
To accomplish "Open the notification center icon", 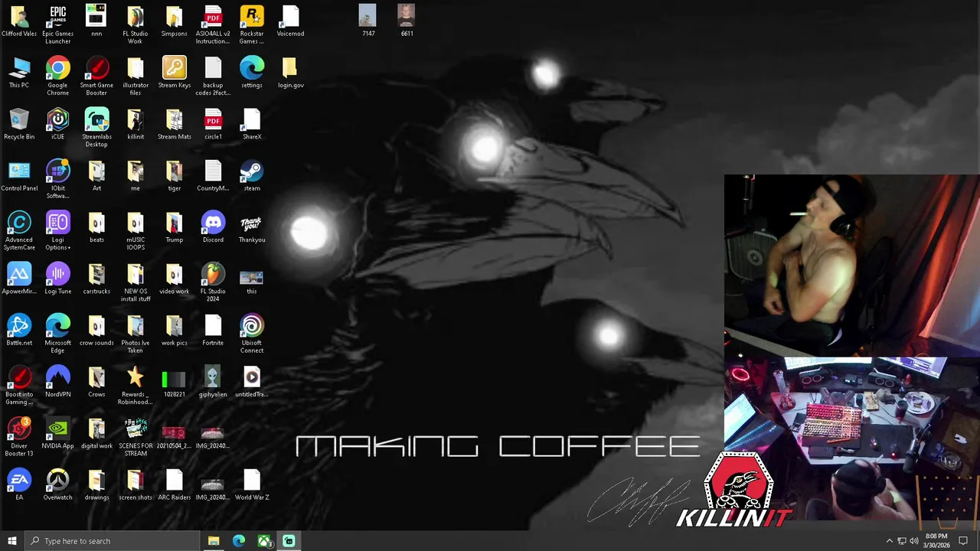I will tap(963, 541).
